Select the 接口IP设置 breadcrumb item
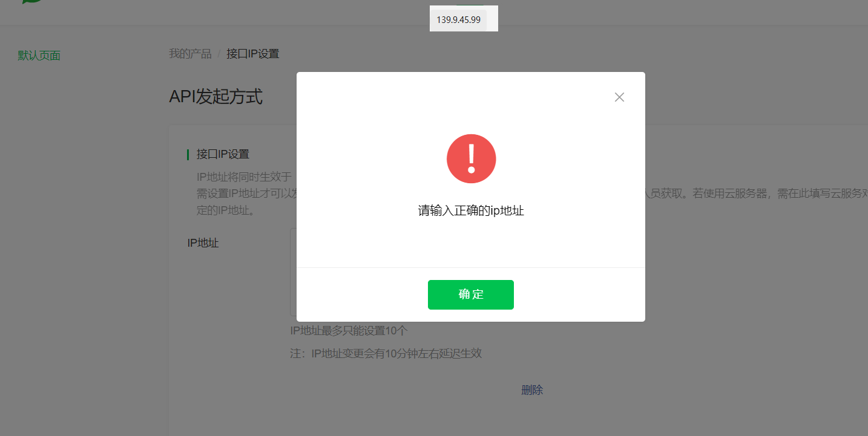868x436 pixels. coord(253,54)
